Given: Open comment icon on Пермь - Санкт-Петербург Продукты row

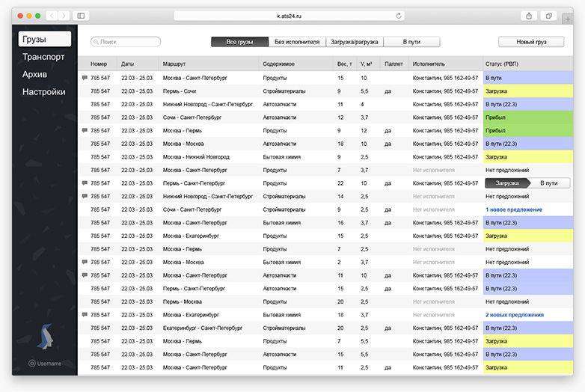Looking at the screenshot, I should coord(85,183).
